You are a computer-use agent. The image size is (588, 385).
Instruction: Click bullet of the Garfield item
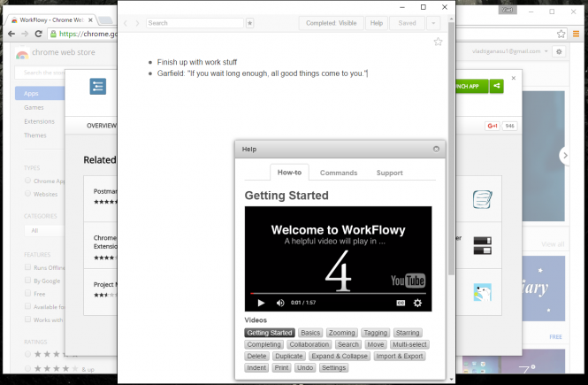[150, 74]
